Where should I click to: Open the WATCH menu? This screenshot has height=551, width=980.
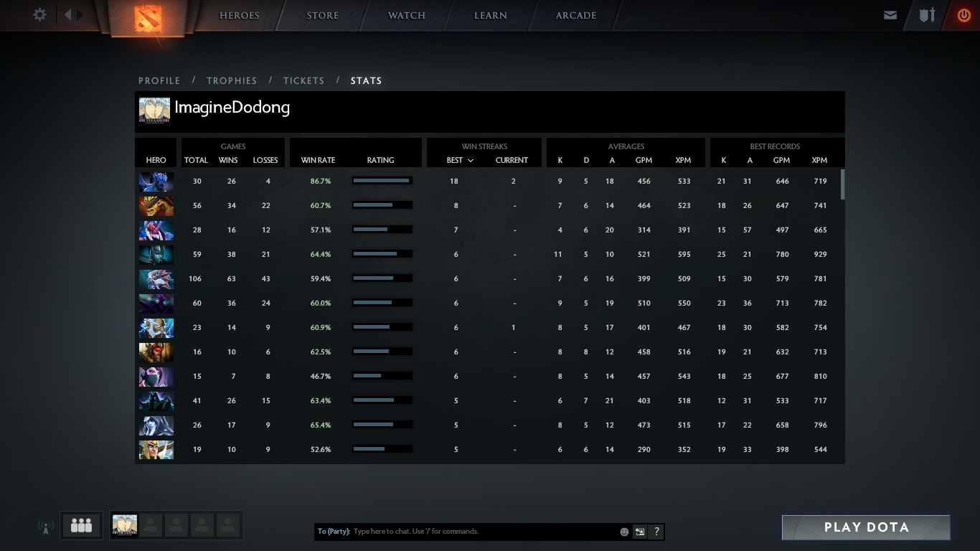pyautogui.click(x=407, y=15)
